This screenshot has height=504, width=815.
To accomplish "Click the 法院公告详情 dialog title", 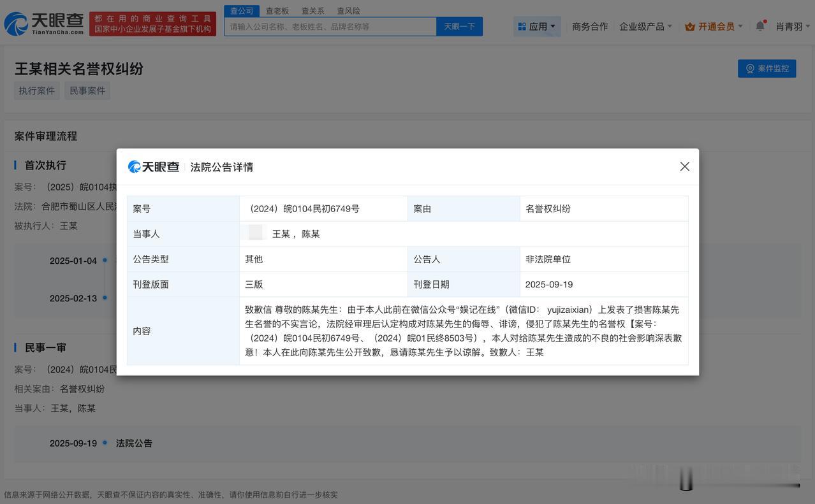I will (x=222, y=167).
